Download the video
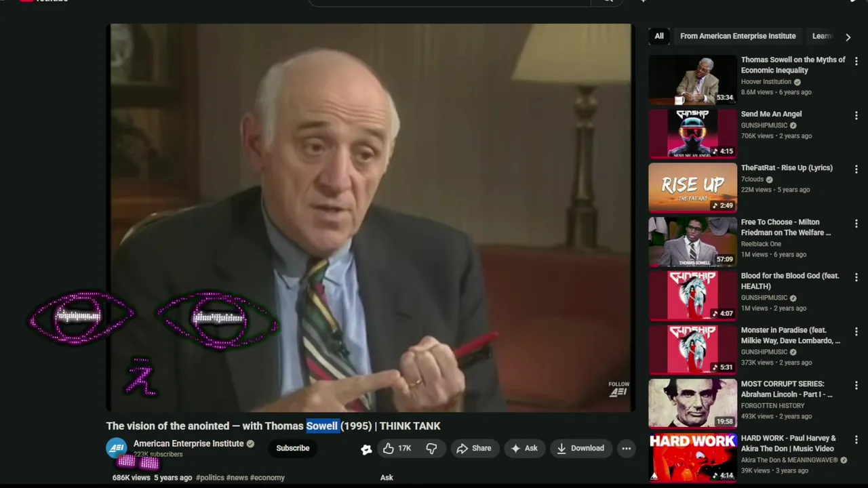Viewport: 868px width, 488px height. coord(580,448)
